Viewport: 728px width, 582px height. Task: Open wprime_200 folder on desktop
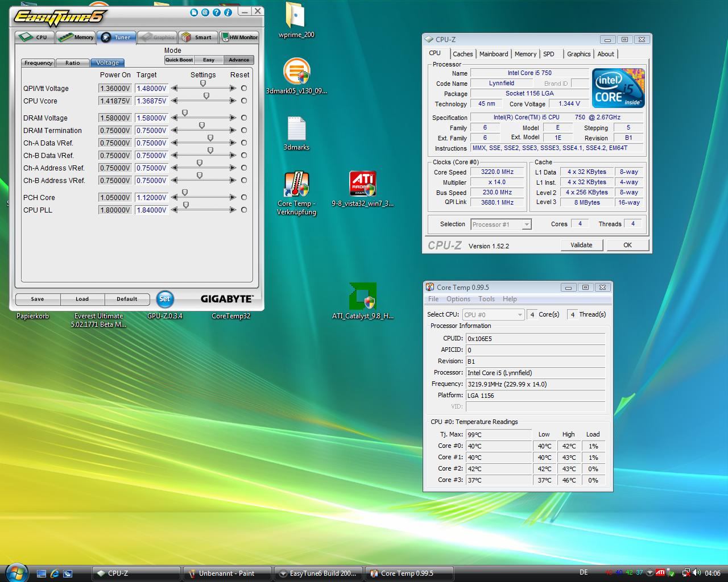pyautogui.click(x=296, y=20)
